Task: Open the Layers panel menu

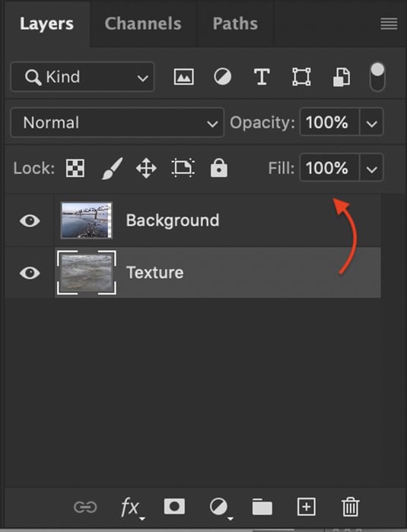Action: click(x=389, y=24)
